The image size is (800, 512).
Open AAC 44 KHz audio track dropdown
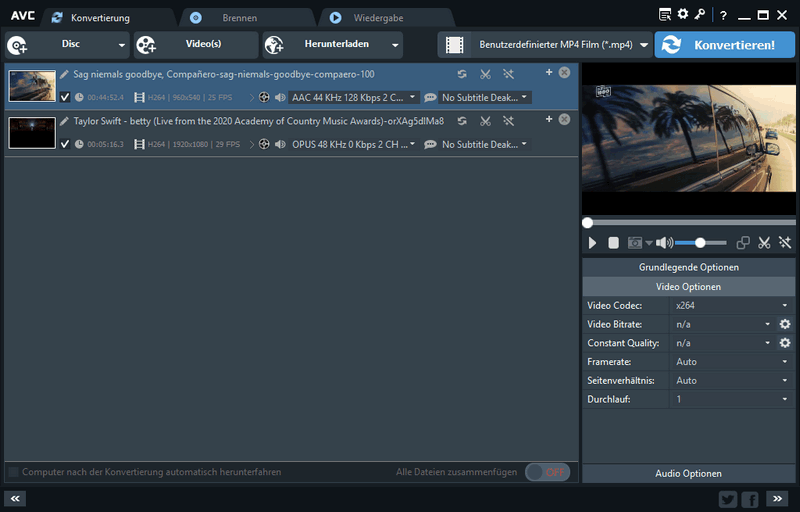tap(354, 97)
